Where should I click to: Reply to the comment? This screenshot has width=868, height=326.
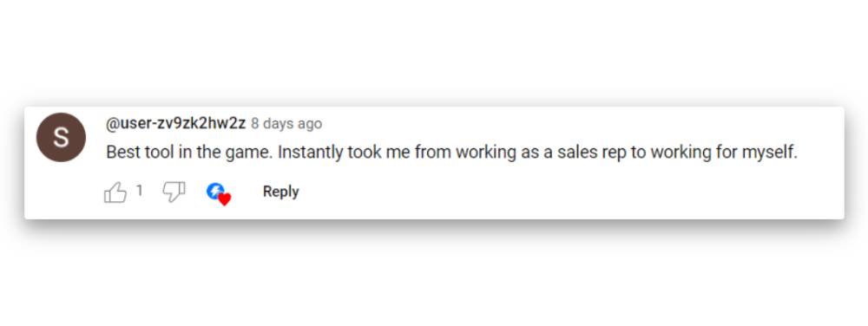pos(280,192)
